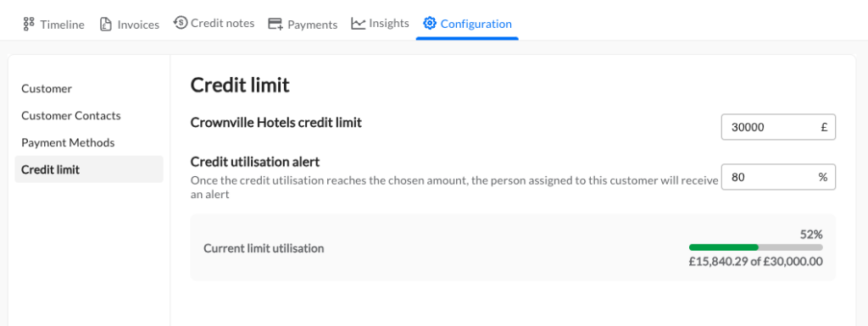Screen dimensions: 868x326
Task: Click the Invoices document icon
Action: 106,25
